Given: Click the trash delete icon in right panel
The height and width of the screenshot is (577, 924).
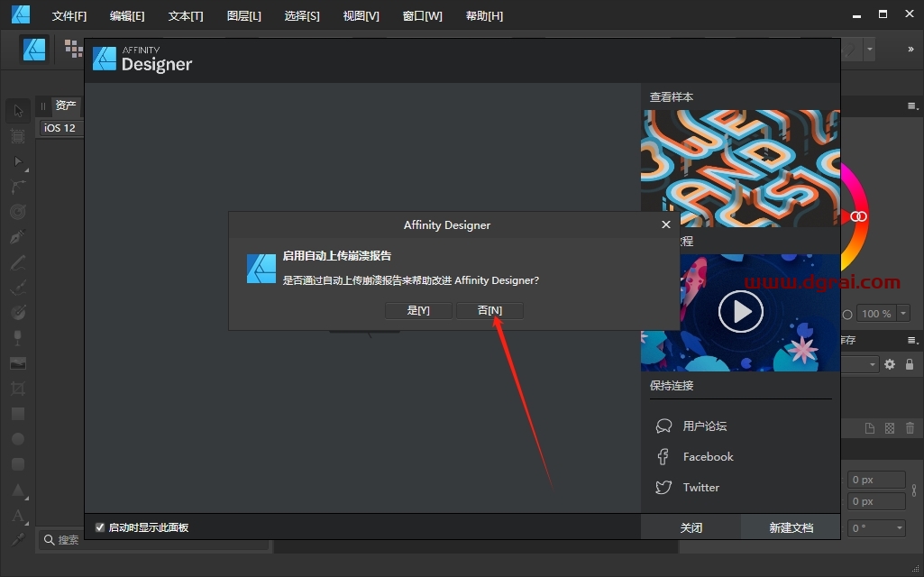Looking at the screenshot, I should pyautogui.click(x=910, y=428).
